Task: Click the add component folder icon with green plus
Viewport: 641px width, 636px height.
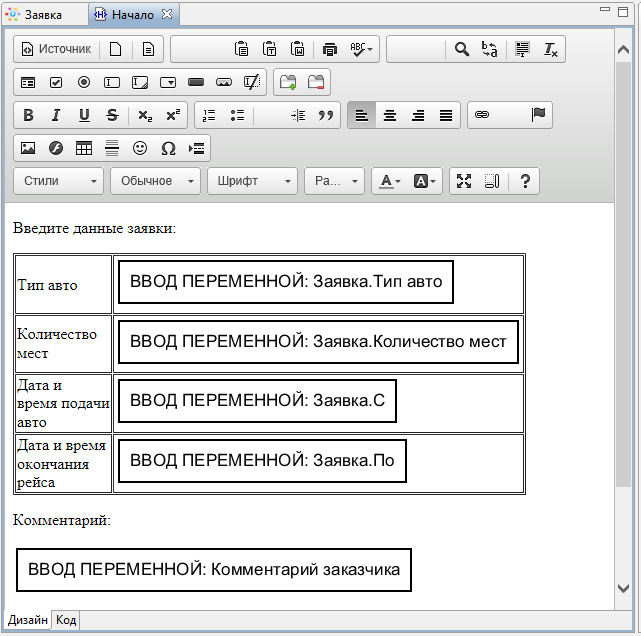Action: coord(288,83)
